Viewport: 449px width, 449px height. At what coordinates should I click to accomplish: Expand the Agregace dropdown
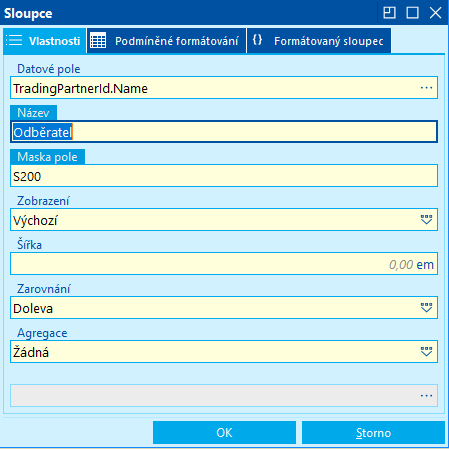tap(426, 352)
